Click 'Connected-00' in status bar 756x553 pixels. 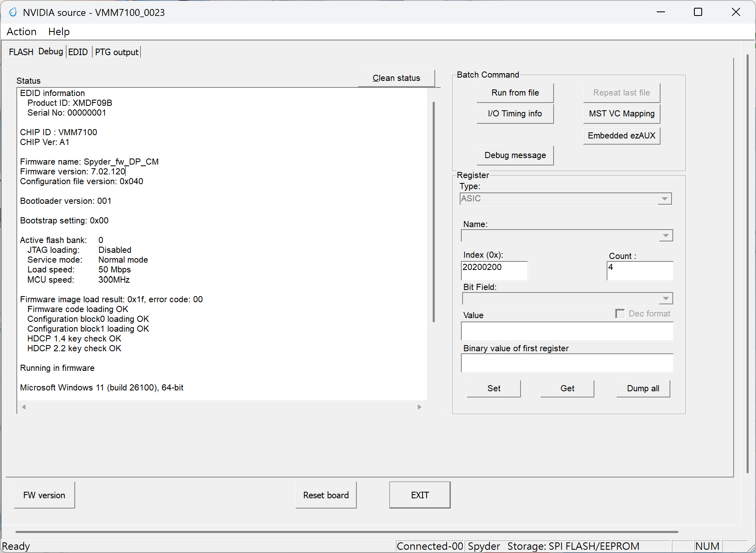(430, 546)
